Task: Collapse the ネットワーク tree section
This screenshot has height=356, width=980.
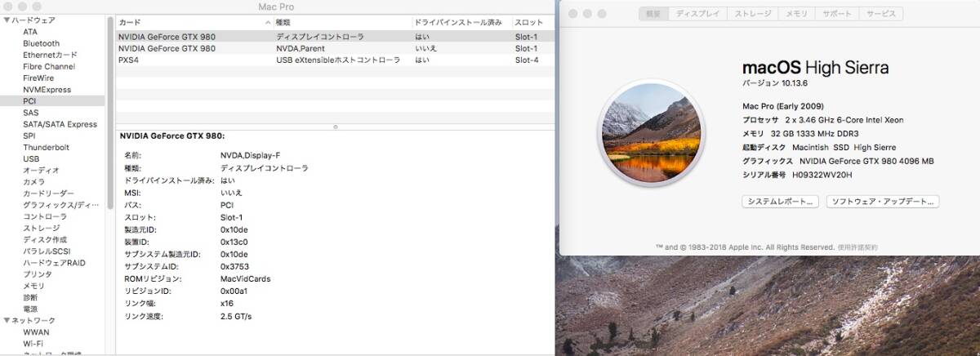Action: coord(7,321)
